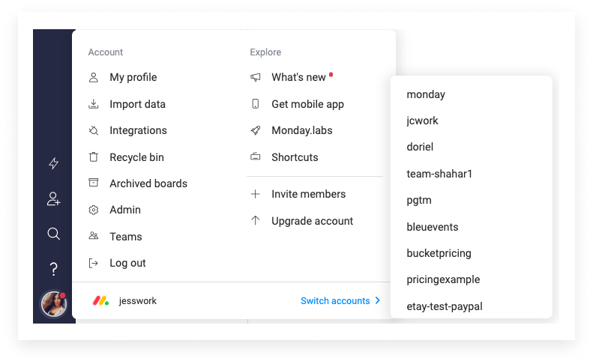This screenshot has height=364, width=593.
Task: Click the monday logo next to jesswork
Action: coord(101,301)
